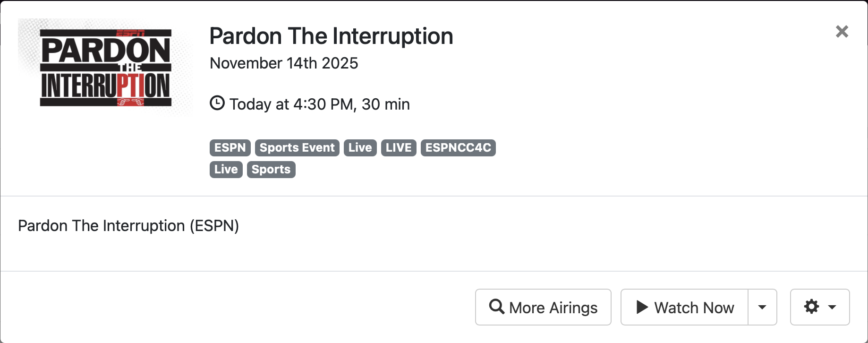The height and width of the screenshot is (343, 868).
Task: Click the Pardon The Interruption poster thumbnail
Action: click(105, 67)
